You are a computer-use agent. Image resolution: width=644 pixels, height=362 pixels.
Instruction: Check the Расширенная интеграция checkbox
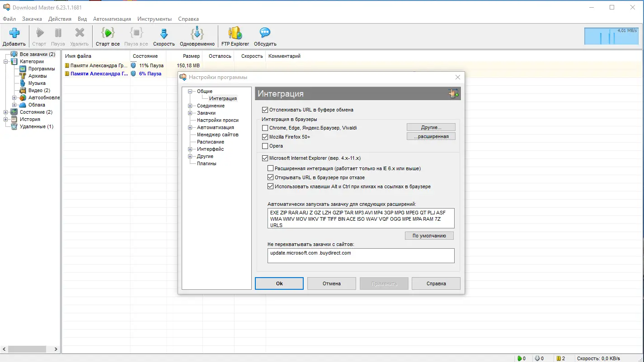[271, 168]
